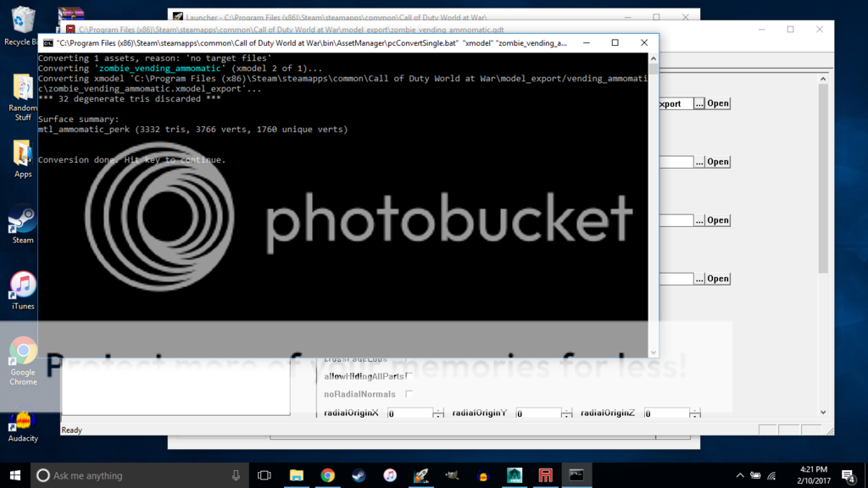Click the GIMP taskbar icon
This screenshot has width=868, height=488.
[453, 475]
